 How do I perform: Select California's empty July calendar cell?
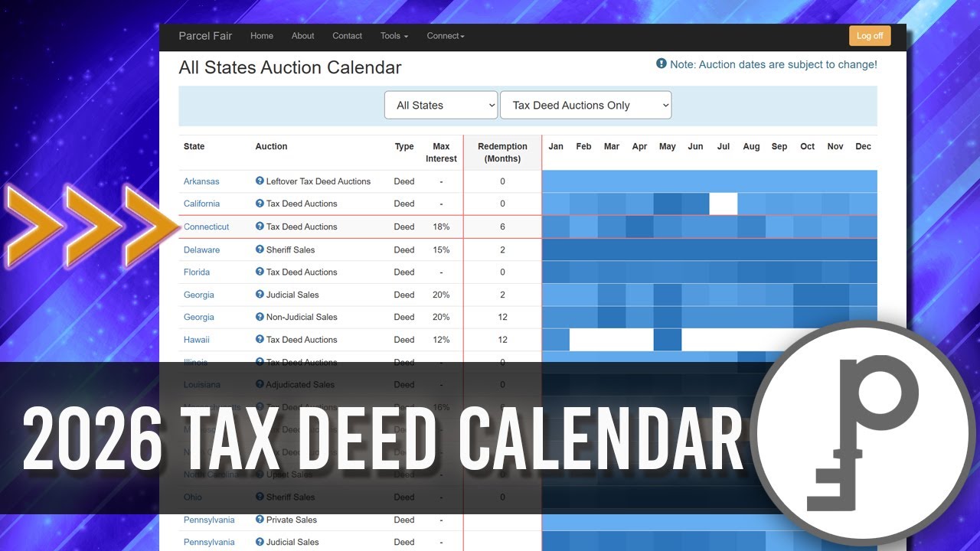pos(724,204)
